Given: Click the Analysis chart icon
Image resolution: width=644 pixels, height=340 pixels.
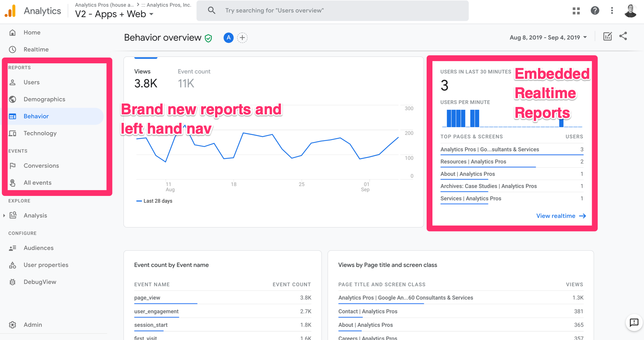Looking at the screenshot, I should pos(13,215).
